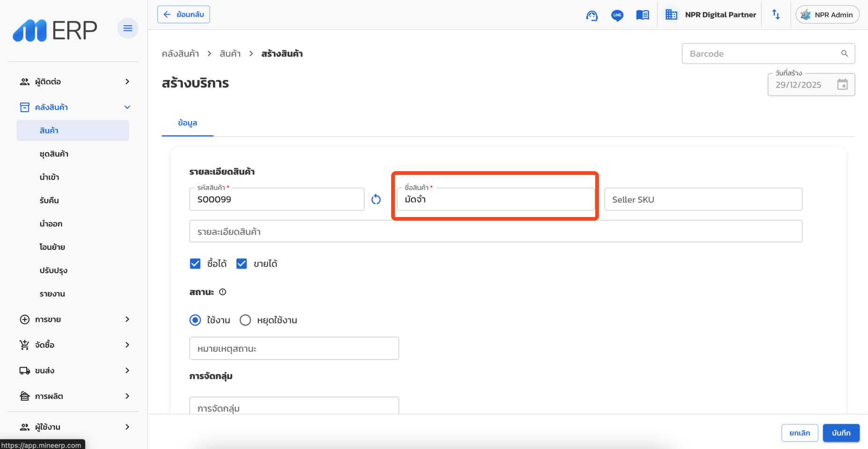Click the Seller SKU input field

703,200
